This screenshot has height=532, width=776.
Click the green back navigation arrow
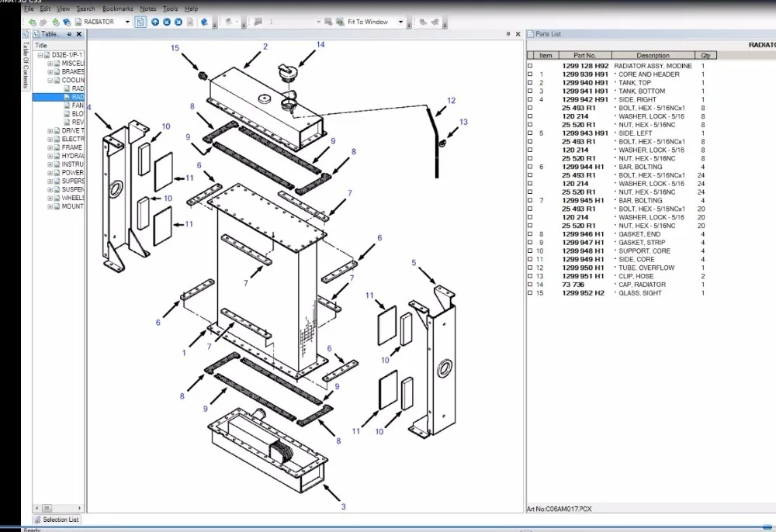(32, 22)
